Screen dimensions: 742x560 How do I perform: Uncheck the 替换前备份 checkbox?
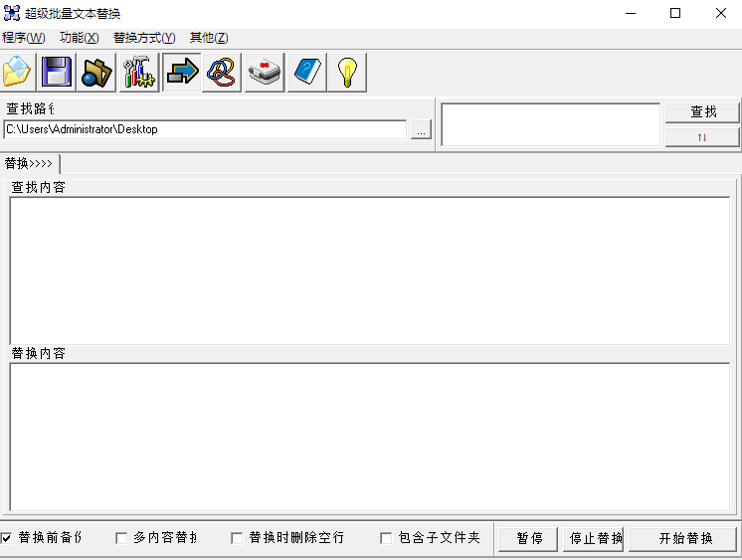pyautogui.click(x=7, y=538)
